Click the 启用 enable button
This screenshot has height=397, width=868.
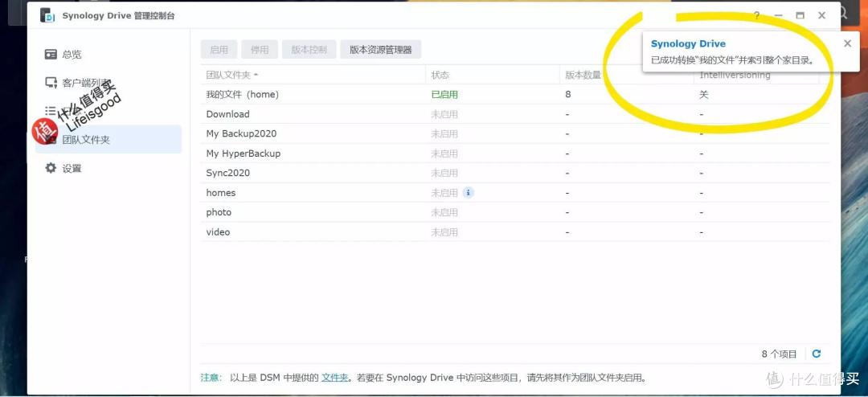[x=219, y=49]
